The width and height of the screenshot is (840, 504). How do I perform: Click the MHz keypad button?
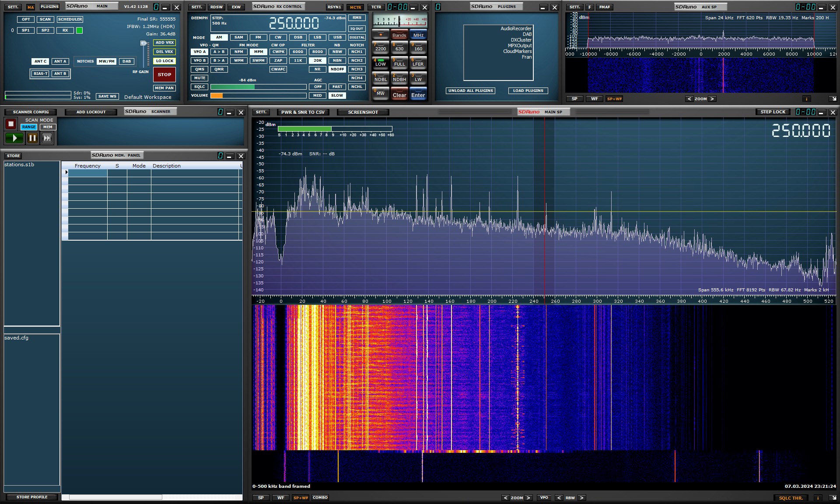point(418,35)
